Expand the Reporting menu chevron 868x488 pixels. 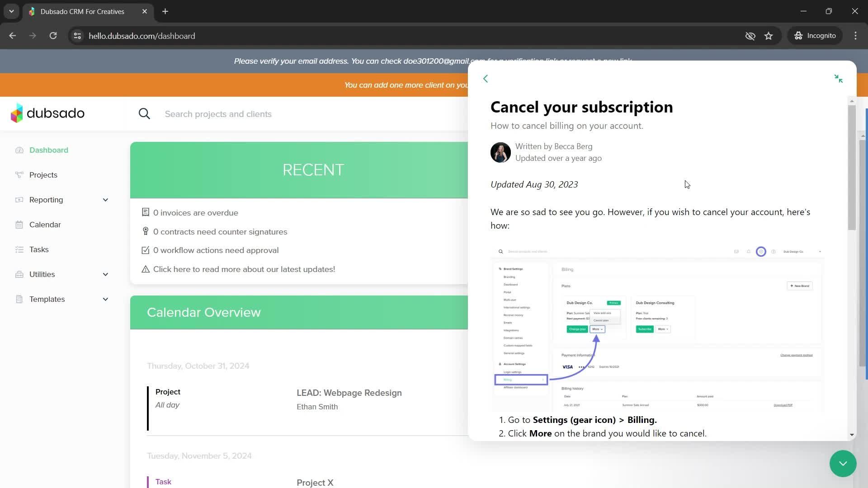click(x=105, y=200)
